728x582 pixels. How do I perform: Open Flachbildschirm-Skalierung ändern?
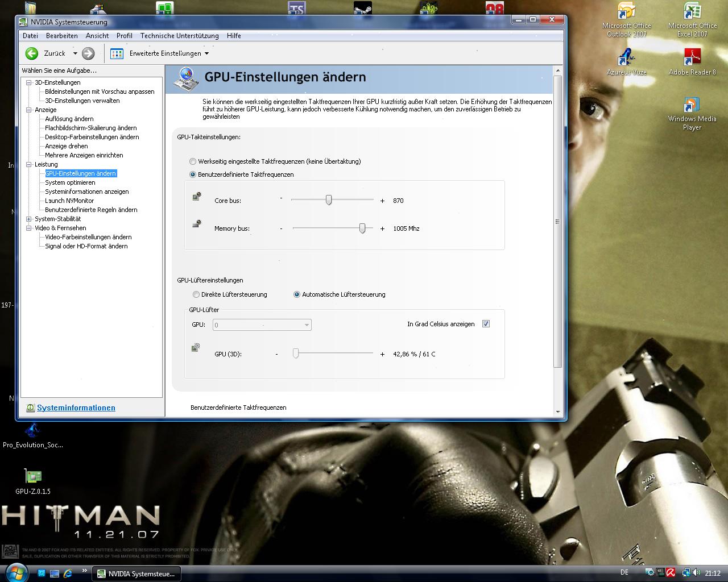(x=91, y=128)
